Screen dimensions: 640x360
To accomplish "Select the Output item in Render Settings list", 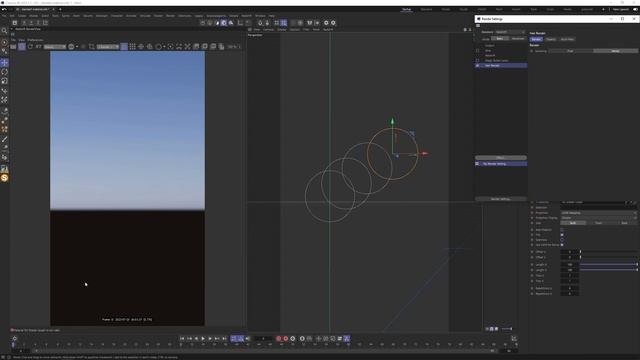I will 489,46.
